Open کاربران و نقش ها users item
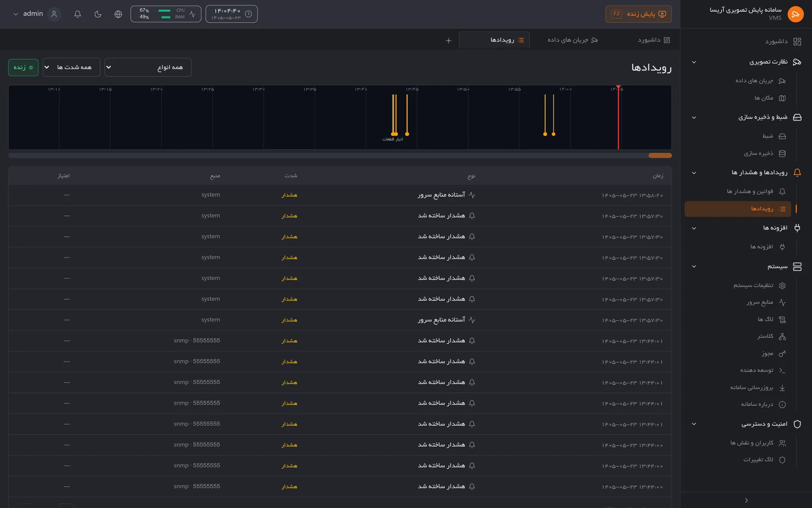 click(758, 443)
